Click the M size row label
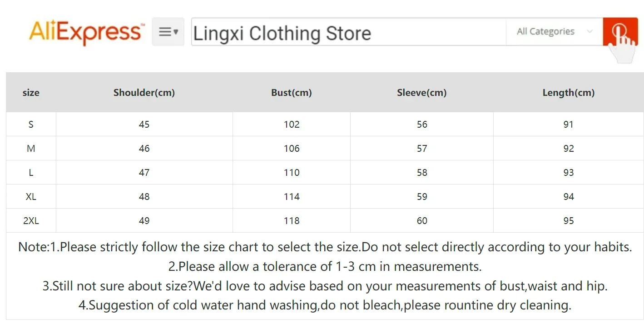This screenshot has width=644, height=324. click(x=31, y=149)
